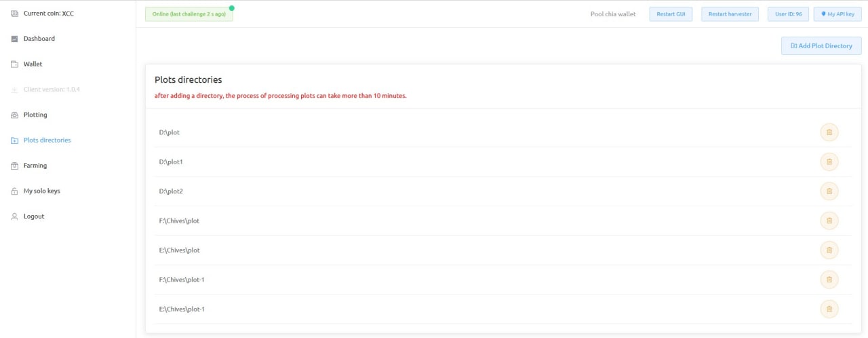Click the Client version download icon
This screenshot has width=868, height=338.
point(15,90)
